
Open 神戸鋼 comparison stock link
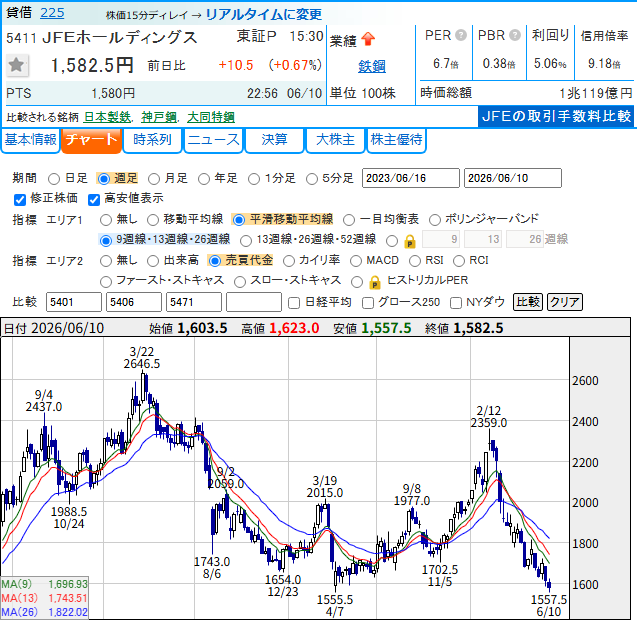[x=159, y=117]
